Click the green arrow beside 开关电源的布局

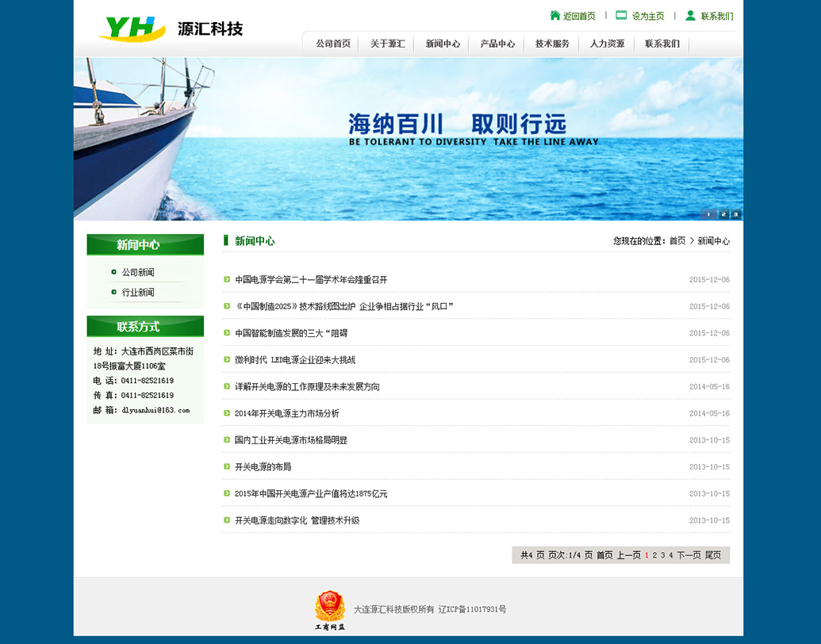(227, 466)
